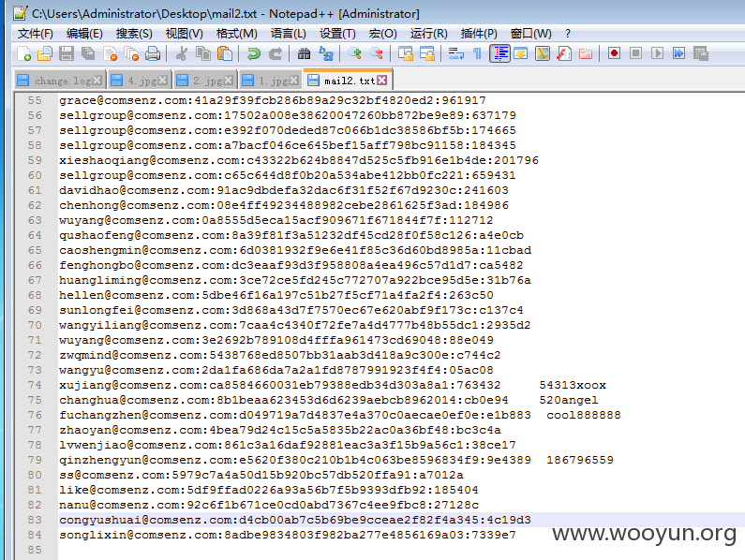Toggle the Indent Guide icon
Image resolution: width=745 pixels, height=560 pixels.
point(499,53)
